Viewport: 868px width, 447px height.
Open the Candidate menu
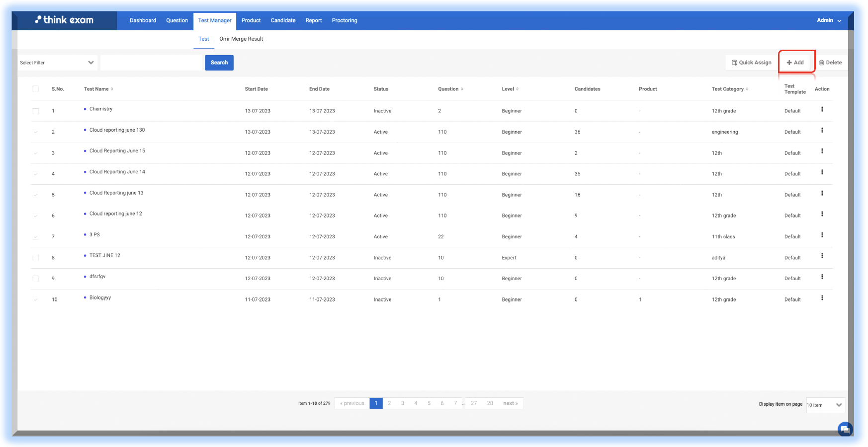[283, 20]
